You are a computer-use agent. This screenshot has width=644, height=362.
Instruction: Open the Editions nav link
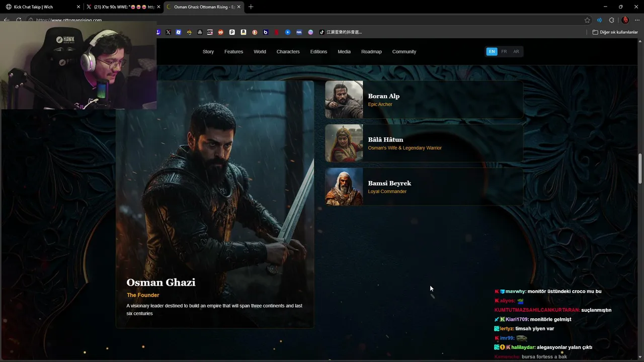318,52
